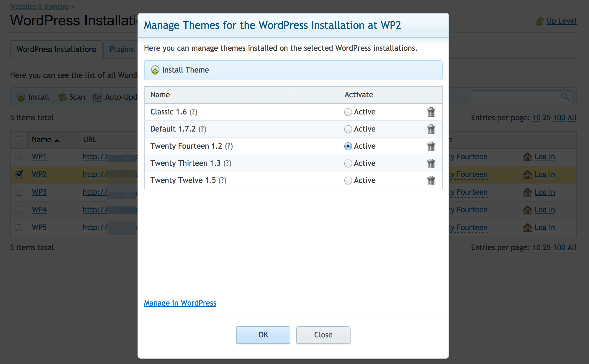The image size is (589, 364).
Task: Activate the Twenty Thirteen 1.3 theme radio
Action: [x=348, y=163]
